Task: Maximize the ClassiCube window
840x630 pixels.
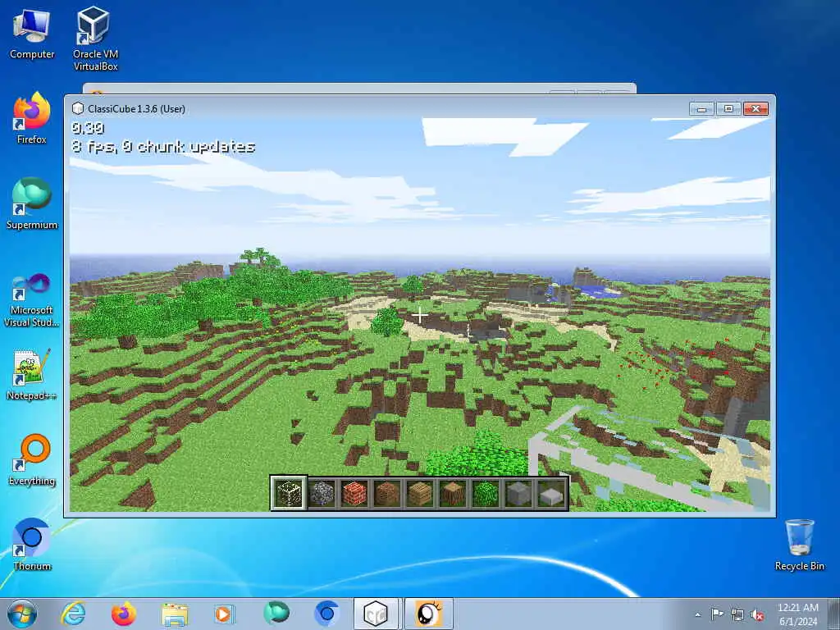Action: click(x=728, y=109)
